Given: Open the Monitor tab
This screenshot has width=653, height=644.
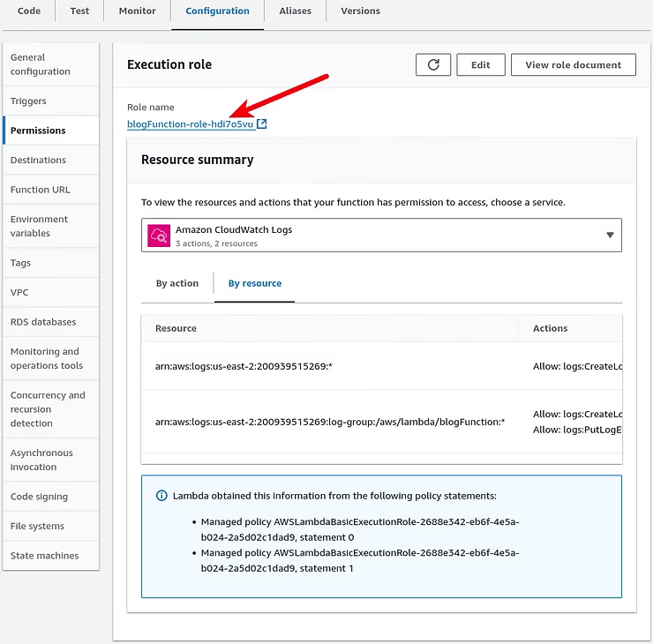Looking at the screenshot, I should [x=137, y=11].
